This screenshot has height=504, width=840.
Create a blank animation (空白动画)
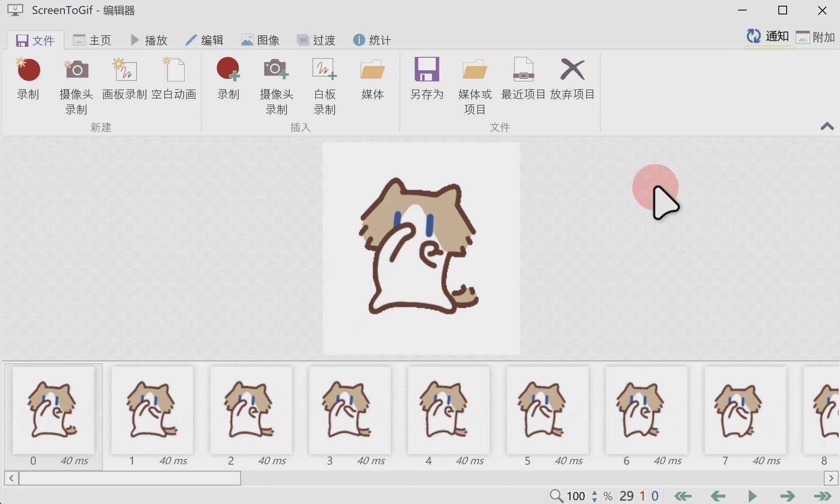tap(174, 79)
